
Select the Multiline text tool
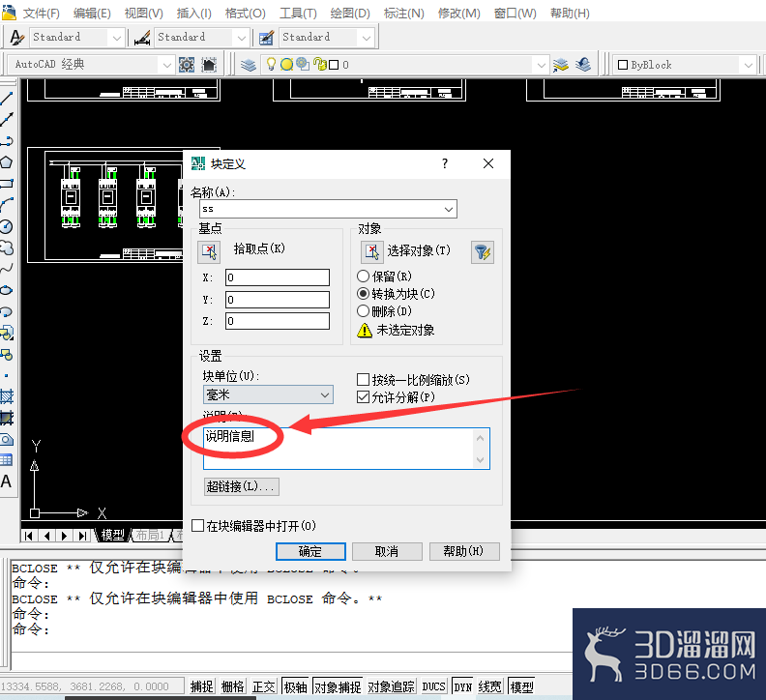(7, 481)
